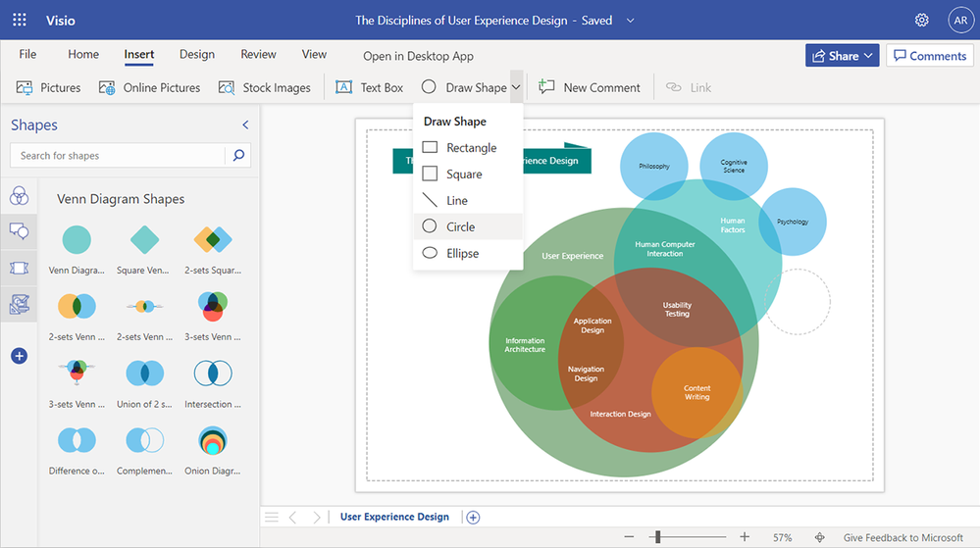Screen dimensions: 980x548
Task: Select the Philosophy circle on canvas
Action: [653, 167]
